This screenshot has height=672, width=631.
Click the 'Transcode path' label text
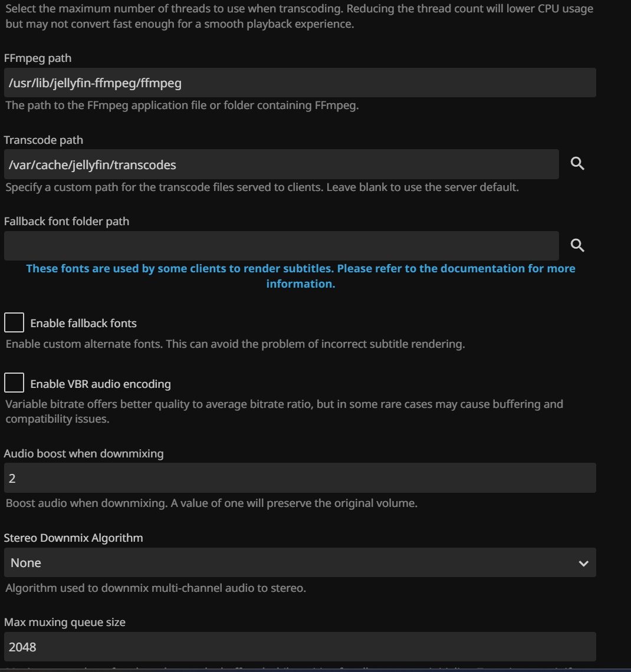coord(44,140)
